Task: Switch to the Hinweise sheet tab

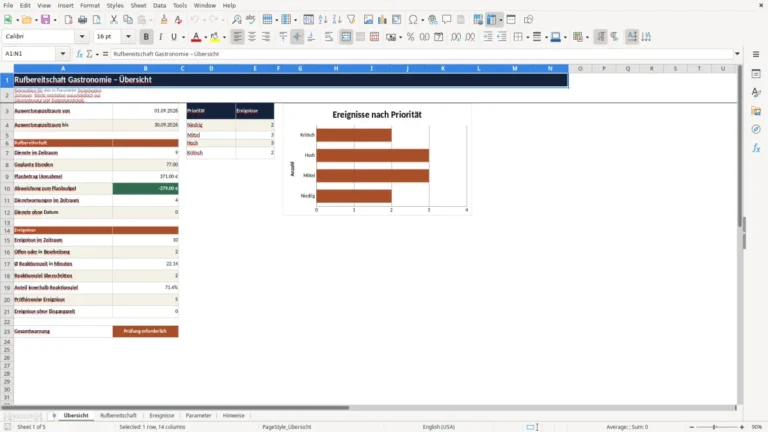Action: pyautogui.click(x=234, y=415)
